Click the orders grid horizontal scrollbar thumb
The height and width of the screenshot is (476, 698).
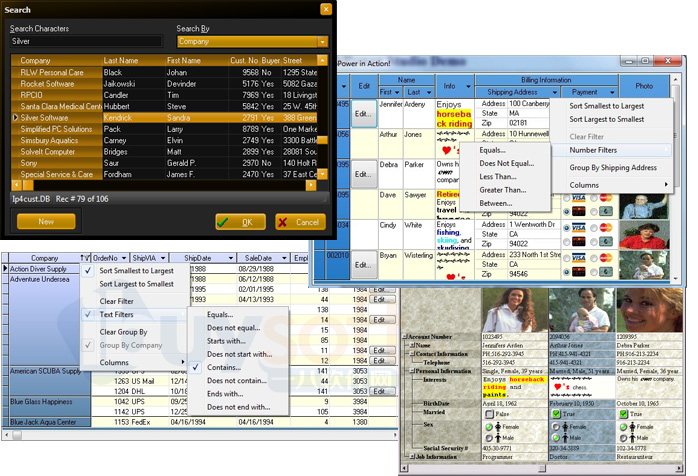pyautogui.click(x=17, y=435)
